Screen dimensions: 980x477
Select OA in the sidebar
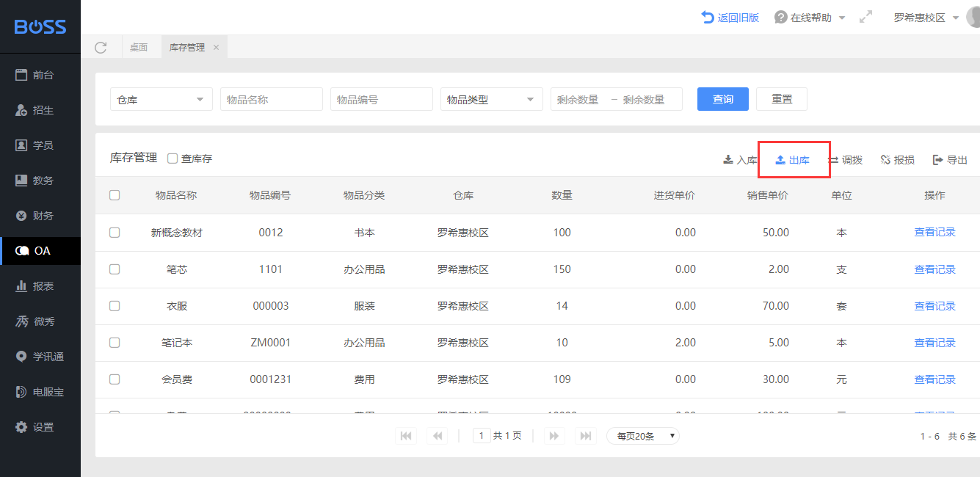point(40,251)
